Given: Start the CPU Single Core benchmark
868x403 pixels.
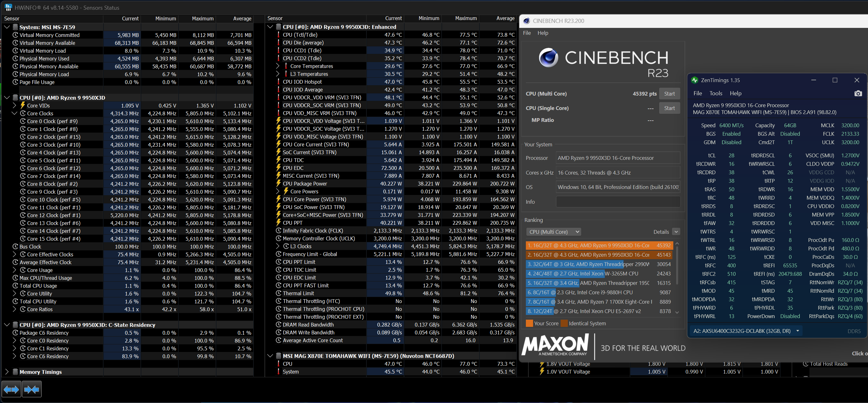Looking at the screenshot, I should (669, 108).
